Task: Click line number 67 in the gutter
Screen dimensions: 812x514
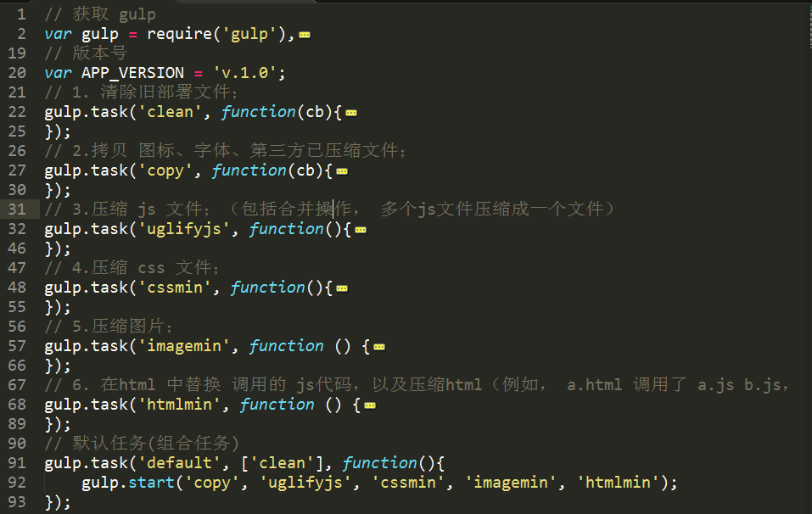Action: (17, 385)
